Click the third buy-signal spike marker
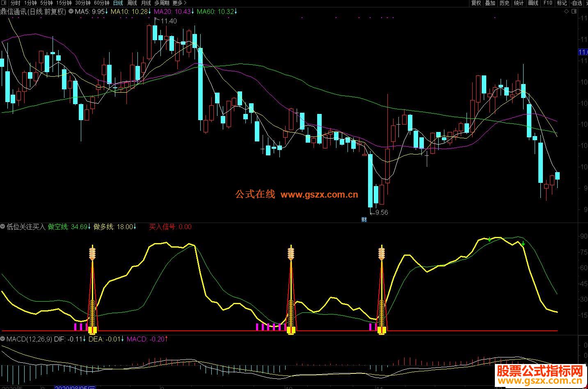The image size is (588, 389). 382,289
